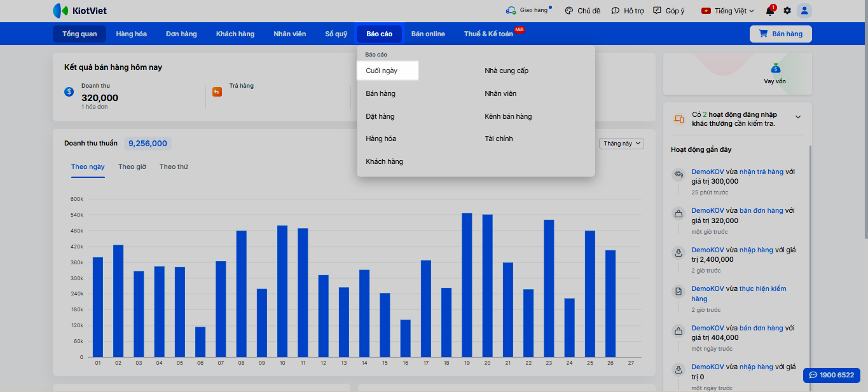Select Tài chính report menu item
The width and height of the screenshot is (868, 392).
pyautogui.click(x=499, y=139)
